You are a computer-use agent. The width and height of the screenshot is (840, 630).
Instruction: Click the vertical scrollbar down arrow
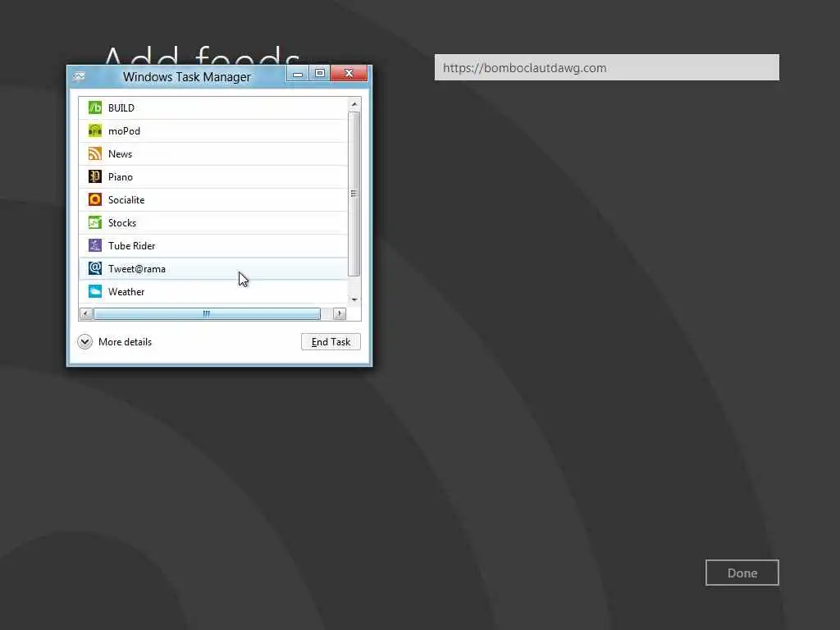point(354,299)
